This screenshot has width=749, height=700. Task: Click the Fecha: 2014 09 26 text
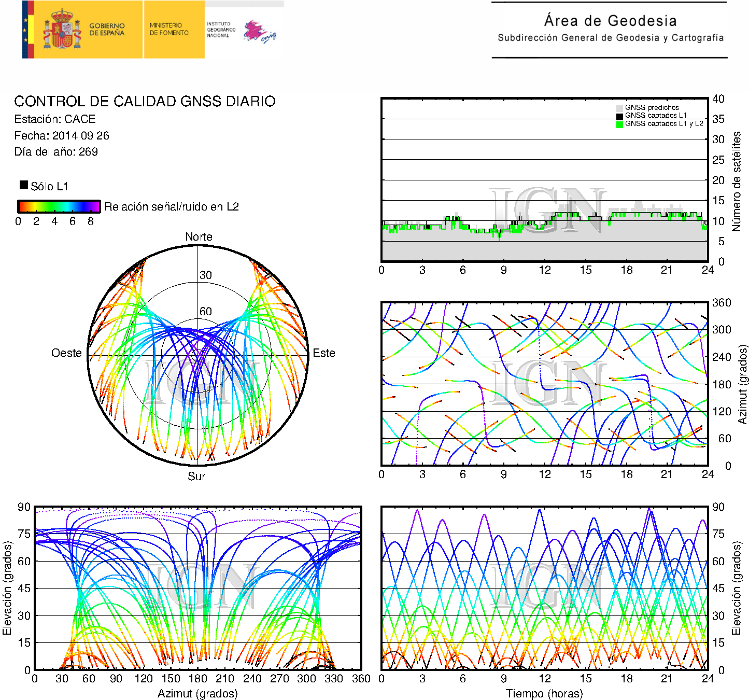[62, 136]
